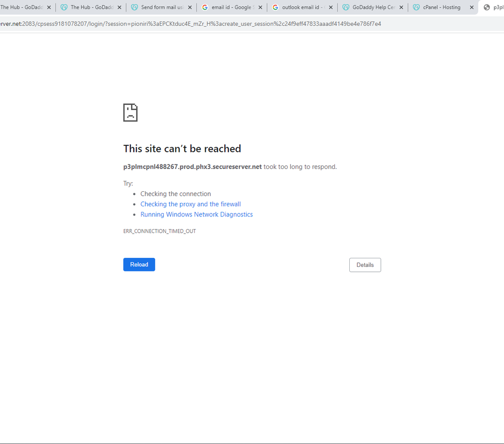
Task: Click the globe icon on the active tab
Action: tap(486, 8)
